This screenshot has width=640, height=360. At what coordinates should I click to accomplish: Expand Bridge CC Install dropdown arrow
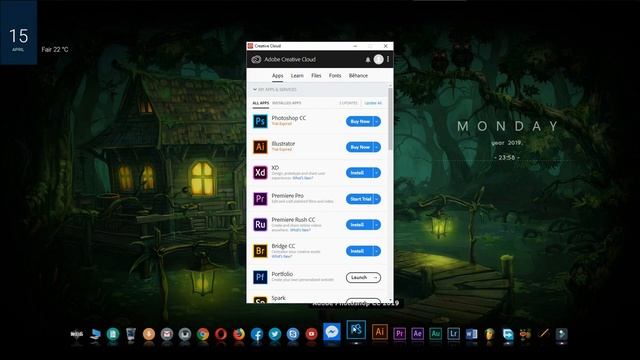pyautogui.click(x=377, y=251)
